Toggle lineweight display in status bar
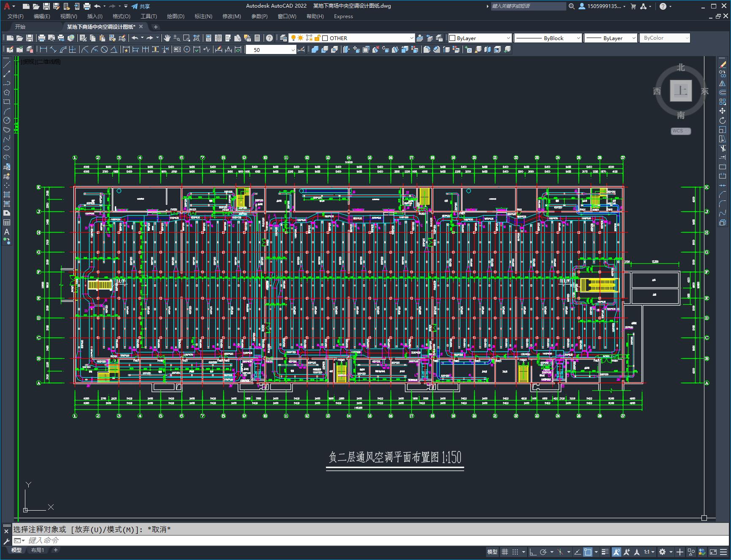731x560 pixels. point(605,552)
